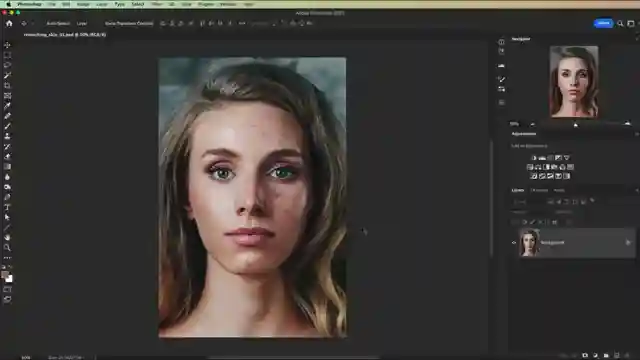Select the Crop tool

coord(7,86)
